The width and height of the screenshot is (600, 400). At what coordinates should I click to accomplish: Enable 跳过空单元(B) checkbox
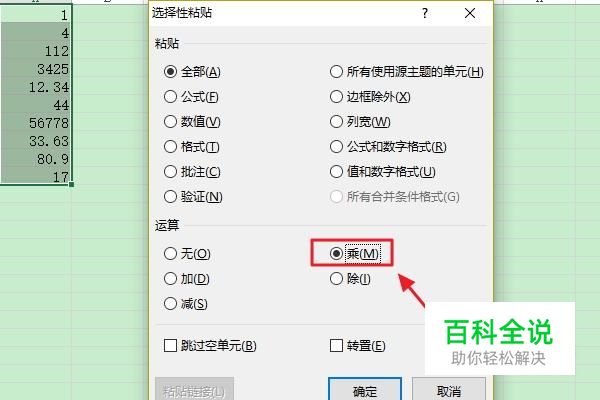[210, 346]
